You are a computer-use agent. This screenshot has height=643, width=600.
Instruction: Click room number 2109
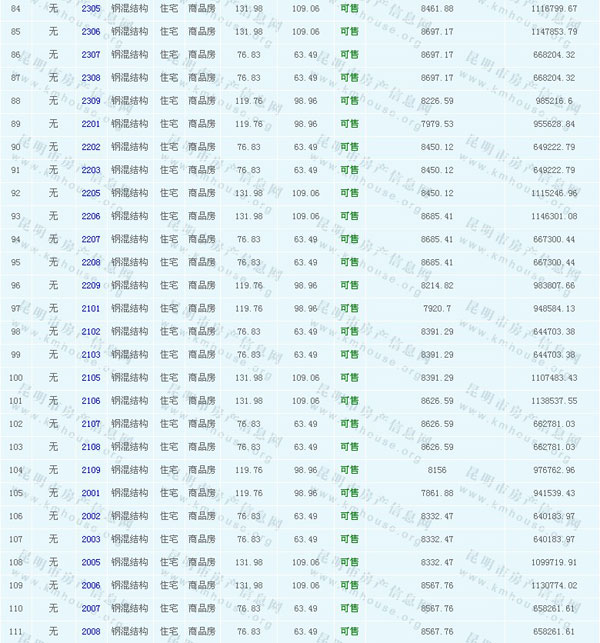[x=90, y=470]
